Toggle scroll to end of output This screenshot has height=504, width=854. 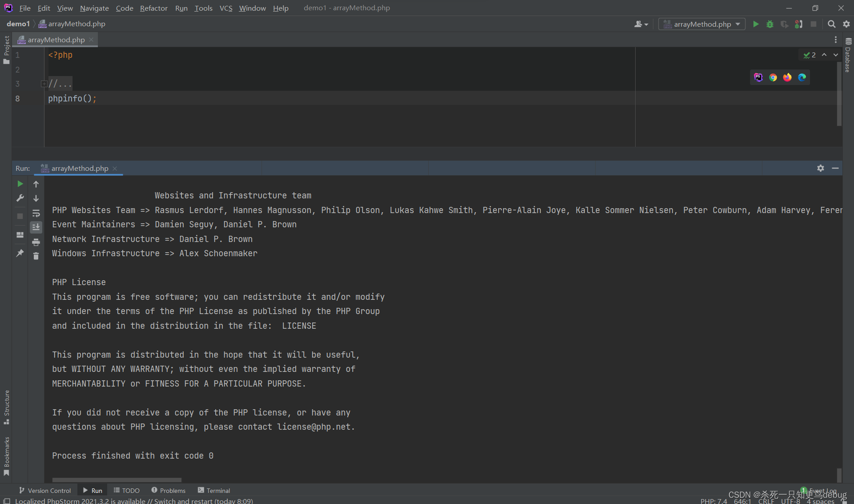[x=36, y=227]
